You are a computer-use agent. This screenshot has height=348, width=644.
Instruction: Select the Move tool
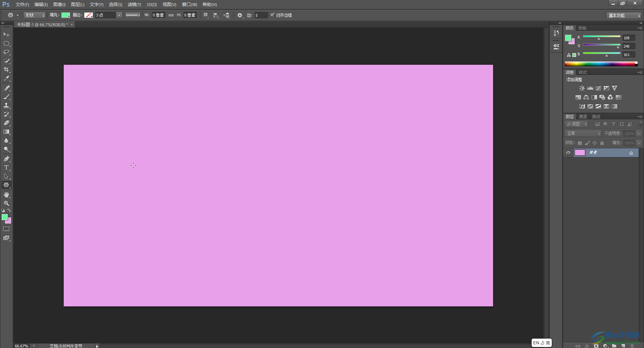(x=6, y=35)
